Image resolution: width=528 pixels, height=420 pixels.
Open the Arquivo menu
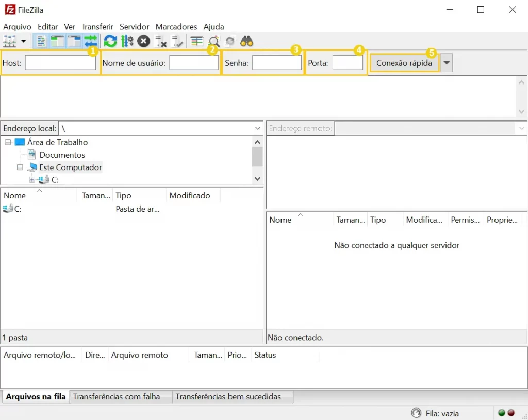coord(17,27)
